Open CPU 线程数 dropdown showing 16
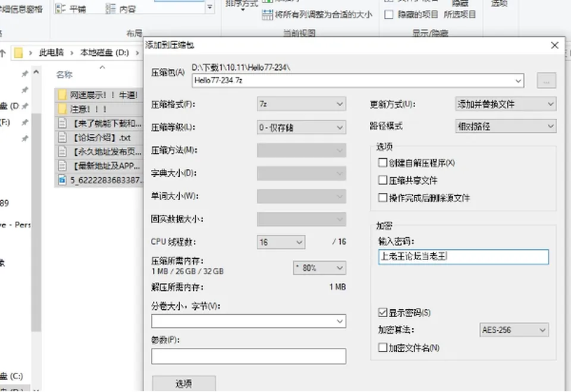Image resolution: width=571 pixels, height=392 pixels. click(281, 242)
